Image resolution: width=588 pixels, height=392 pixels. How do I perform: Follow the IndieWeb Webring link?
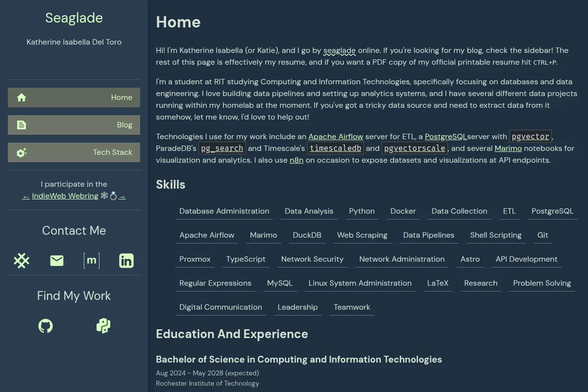[x=65, y=196]
